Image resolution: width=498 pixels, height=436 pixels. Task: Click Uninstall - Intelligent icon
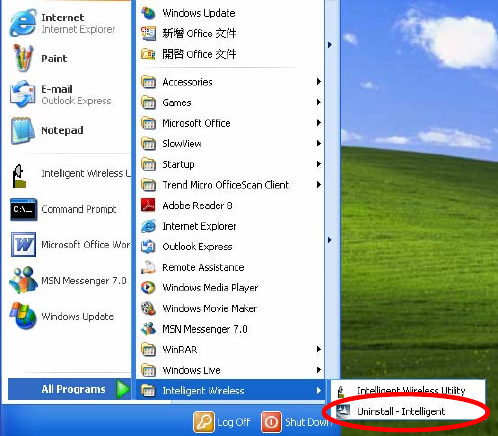tap(343, 411)
